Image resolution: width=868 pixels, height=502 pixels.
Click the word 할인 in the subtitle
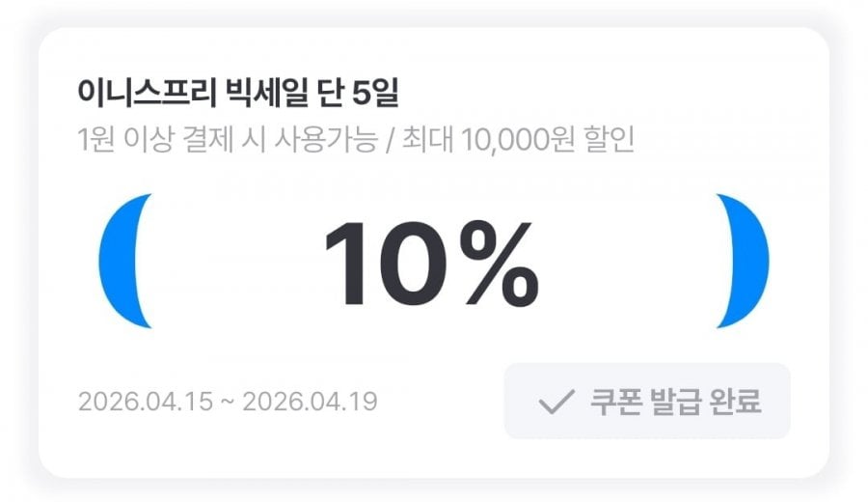tap(611, 140)
